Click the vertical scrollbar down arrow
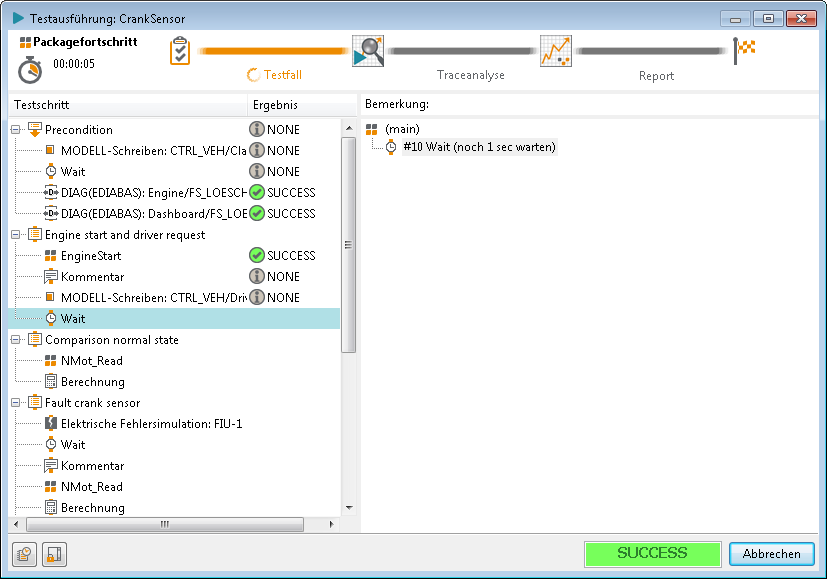 pos(349,508)
